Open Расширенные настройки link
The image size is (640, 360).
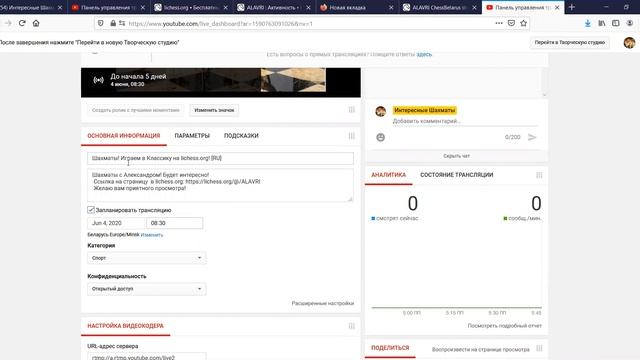coord(322,303)
